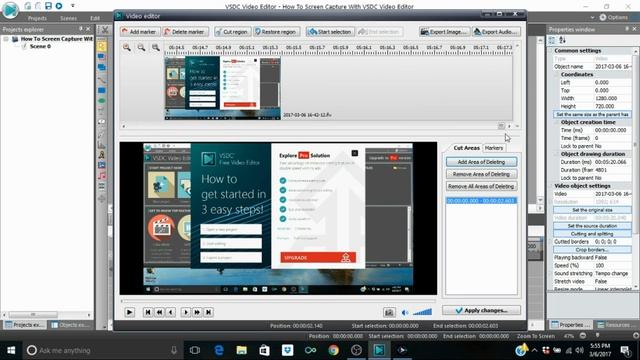The height and width of the screenshot is (360, 640).
Task: Open the Projects menu
Action: click(x=37, y=18)
